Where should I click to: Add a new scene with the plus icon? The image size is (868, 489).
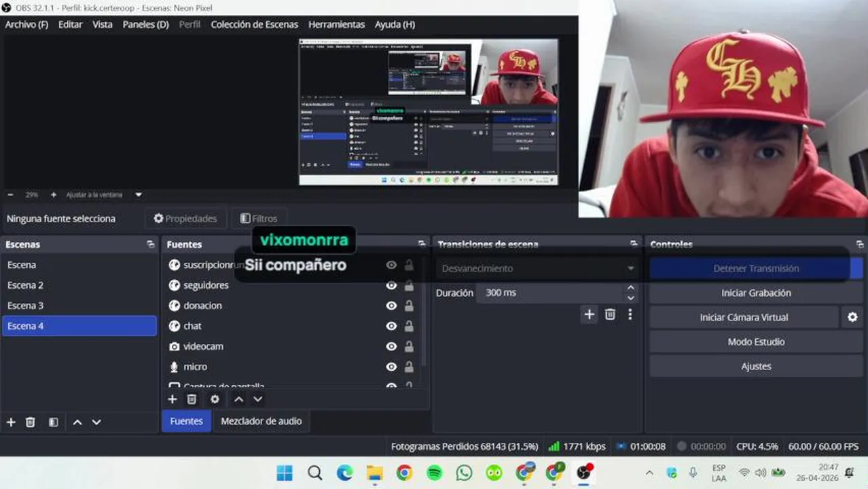[11, 422]
